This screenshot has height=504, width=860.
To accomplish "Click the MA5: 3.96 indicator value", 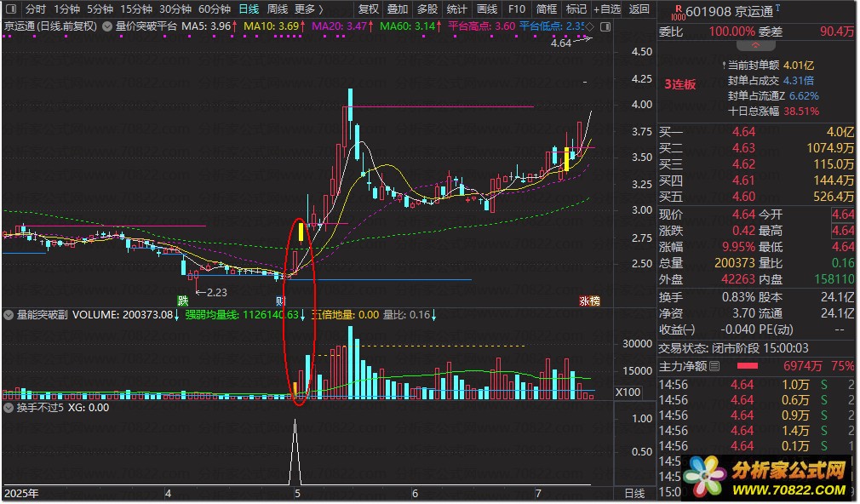I will tap(209, 26).
